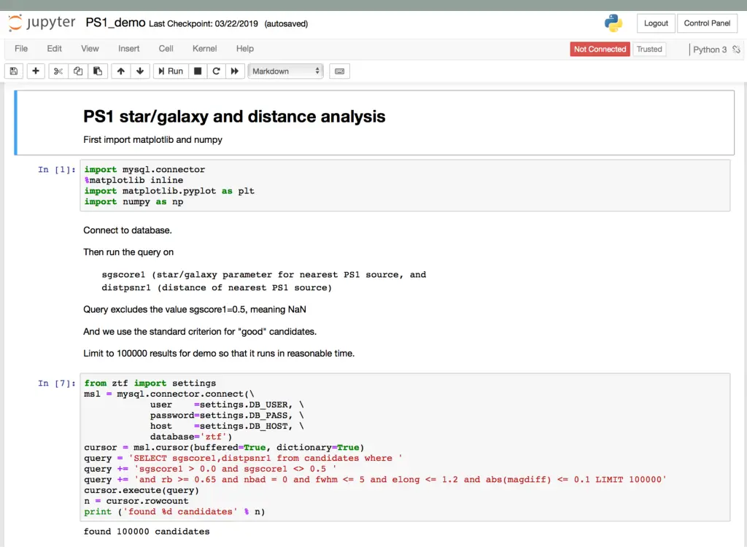This screenshot has width=747, height=560.
Task: Click the 'Connect to database.' text
Action: pos(128,230)
